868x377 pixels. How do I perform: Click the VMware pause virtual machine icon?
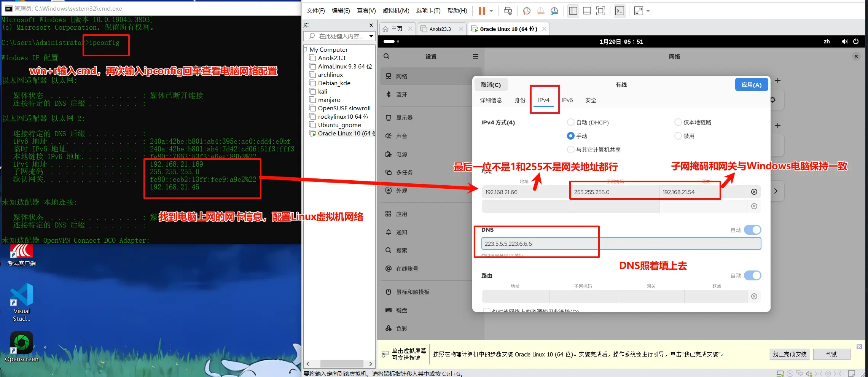pos(482,11)
